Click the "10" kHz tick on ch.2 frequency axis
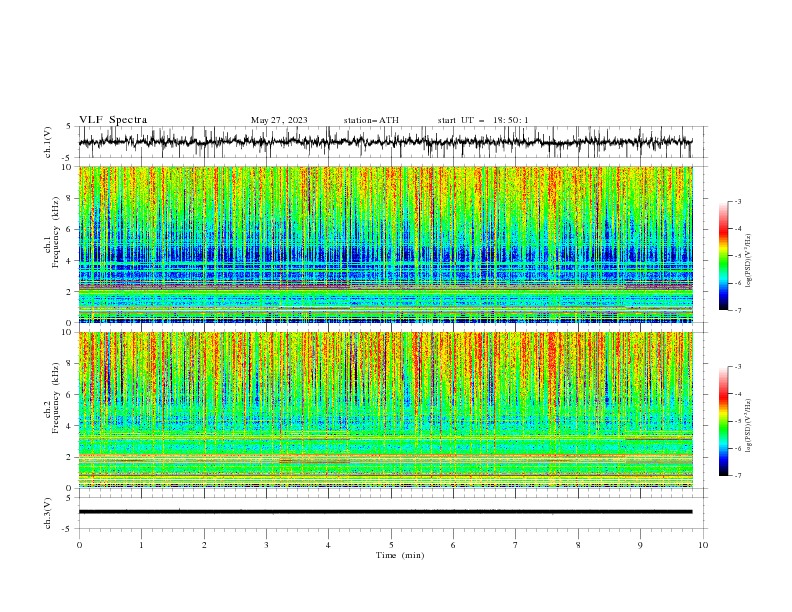Viewport: 792px width, 612px height. (66, 332)
